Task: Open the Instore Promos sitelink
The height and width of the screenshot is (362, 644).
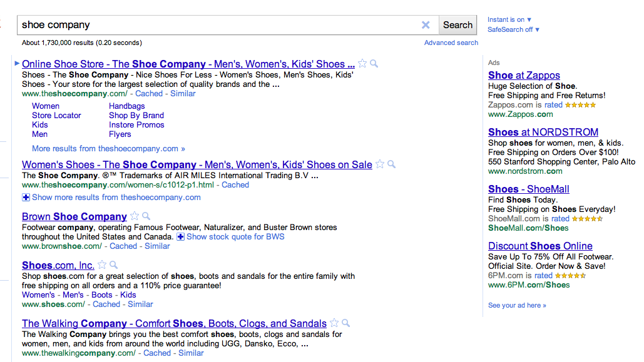Action: tap(136, 125)
